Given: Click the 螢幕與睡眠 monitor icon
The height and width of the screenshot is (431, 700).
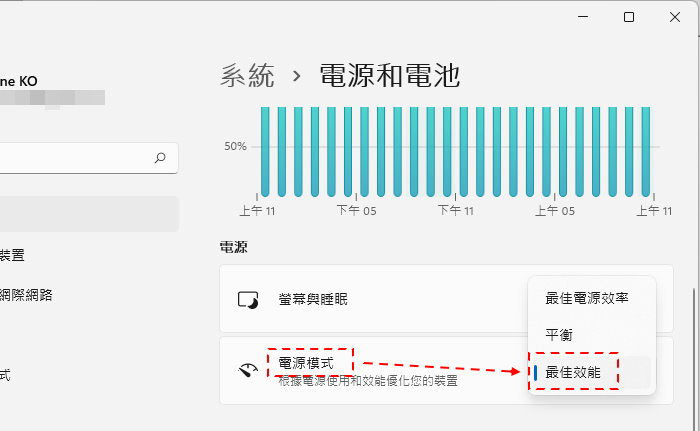Looking at the screenshot, I should [x=248, y=299].
